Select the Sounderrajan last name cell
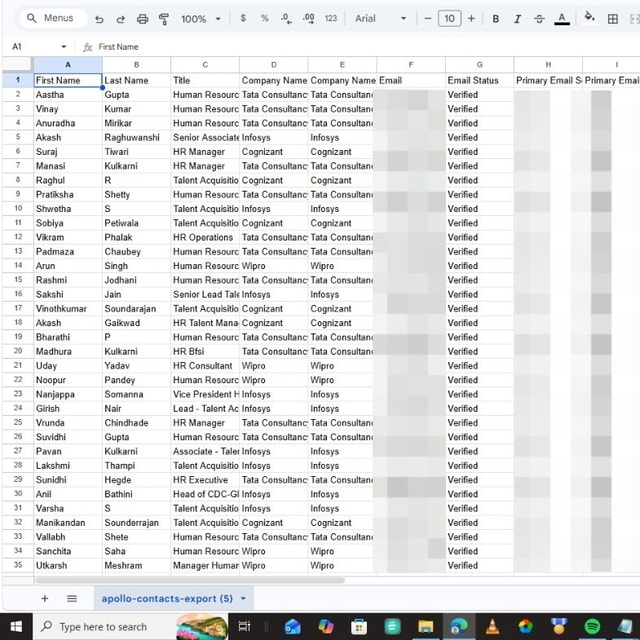The image size is (640, 640). pos(136,523)
